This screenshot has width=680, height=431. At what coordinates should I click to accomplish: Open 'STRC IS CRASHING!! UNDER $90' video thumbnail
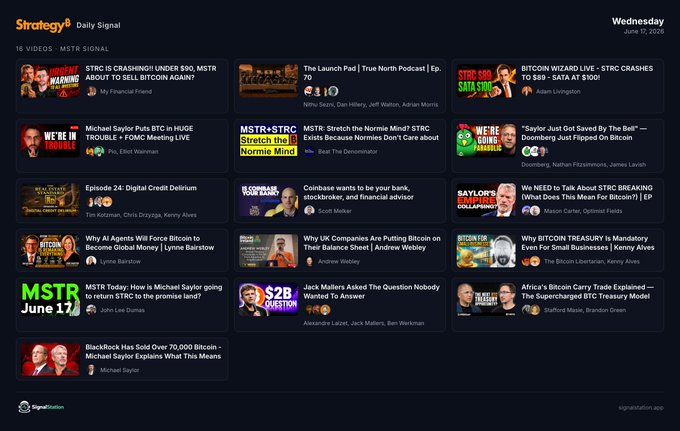(50, 81)
